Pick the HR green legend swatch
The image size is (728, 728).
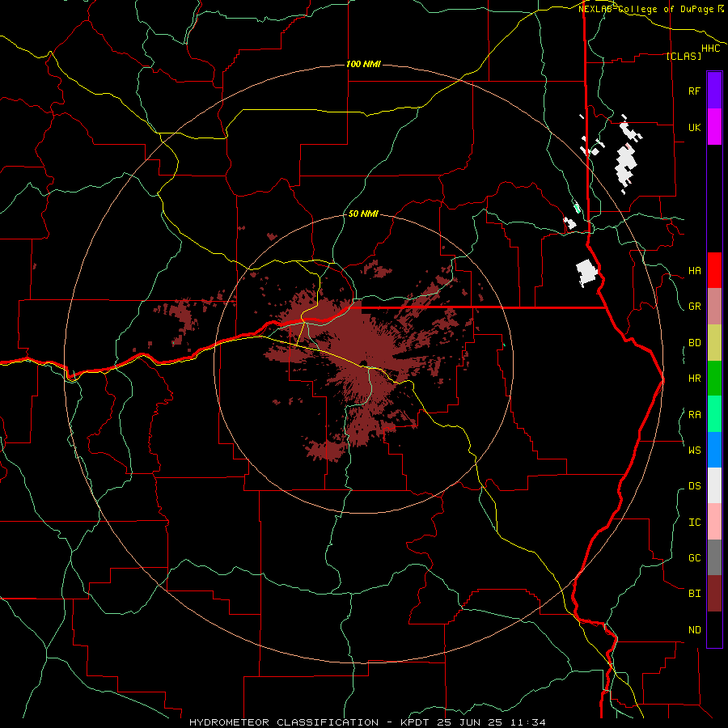pyautogui.click(x=714, y=378)
